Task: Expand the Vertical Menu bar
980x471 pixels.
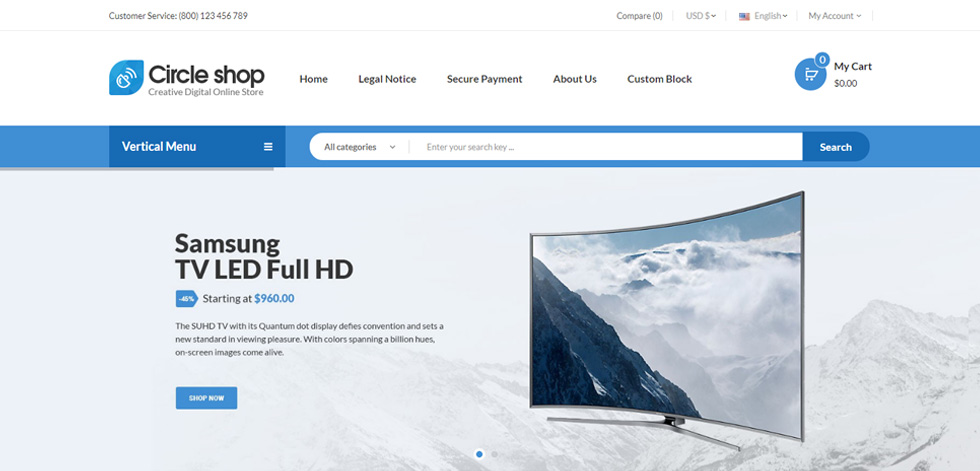Action: click(197, 147)
